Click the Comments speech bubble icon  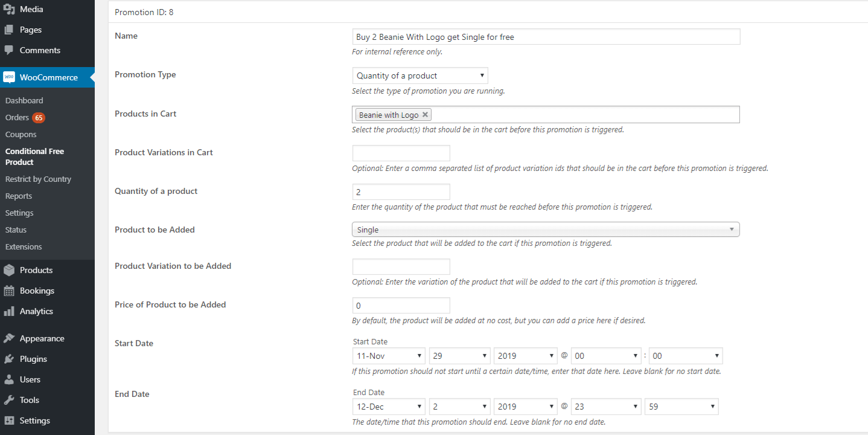(x=9, y=50)
